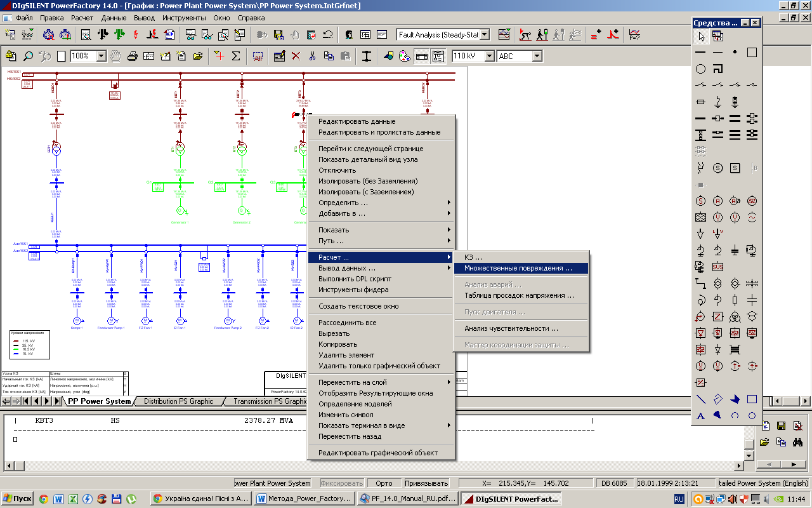812x508 pixels.
Task: Click the black load flow arrows icon
Action: point(103,34)
